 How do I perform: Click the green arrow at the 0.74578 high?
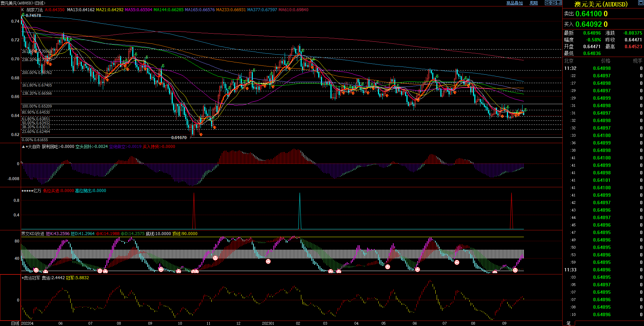pyautogui.click(x=23, y=15)
